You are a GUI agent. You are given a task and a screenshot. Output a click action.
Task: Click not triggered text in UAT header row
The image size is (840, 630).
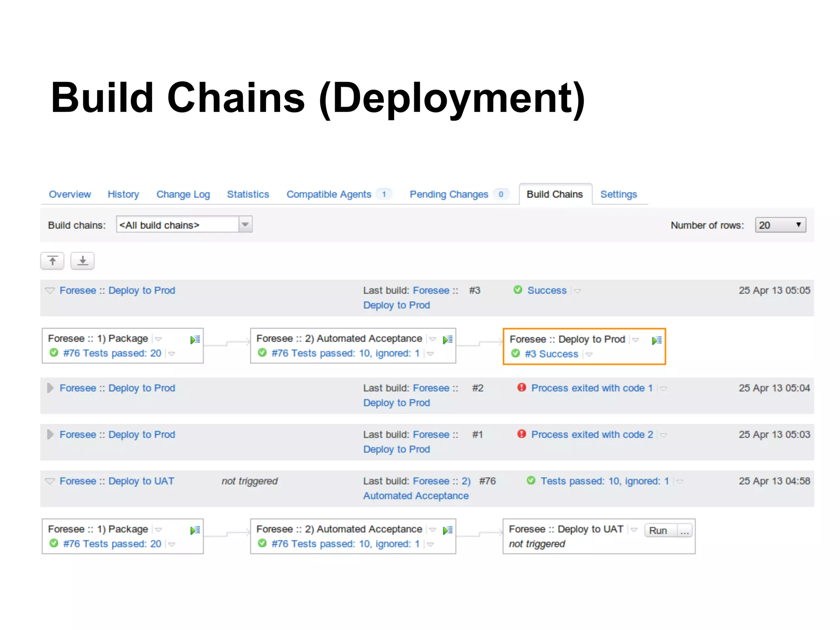[249, 481]
